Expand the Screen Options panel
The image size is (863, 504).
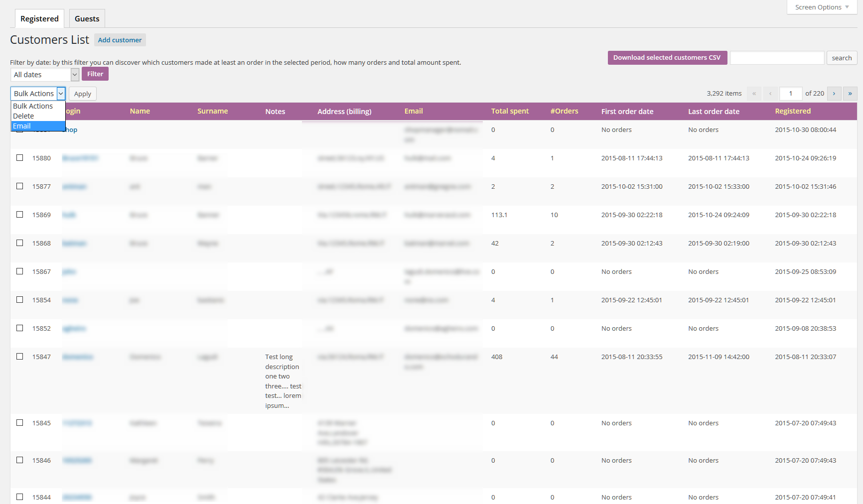pos(822,7)
